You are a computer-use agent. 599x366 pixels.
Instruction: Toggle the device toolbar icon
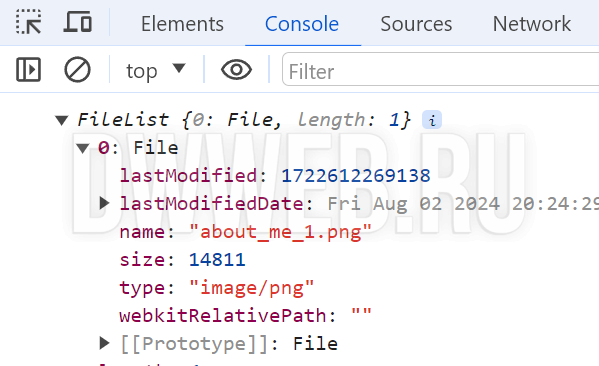pyautogui.click(x=78, y=22)
